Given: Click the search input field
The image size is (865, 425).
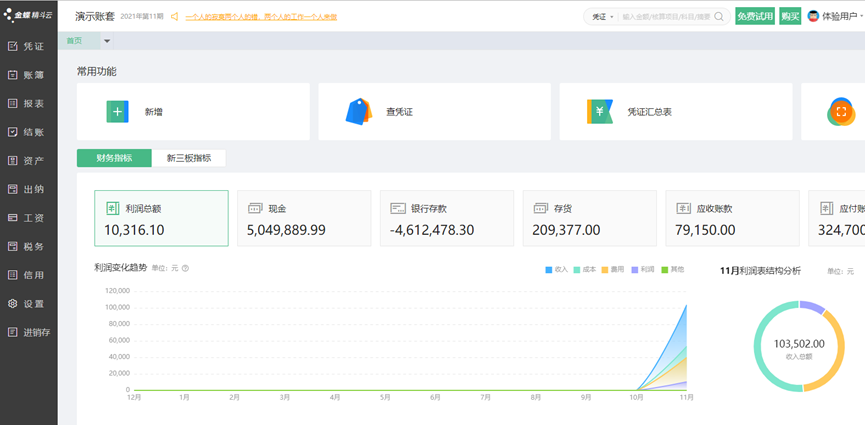Looking at the screenshot, I should click(x=666, y=17).
